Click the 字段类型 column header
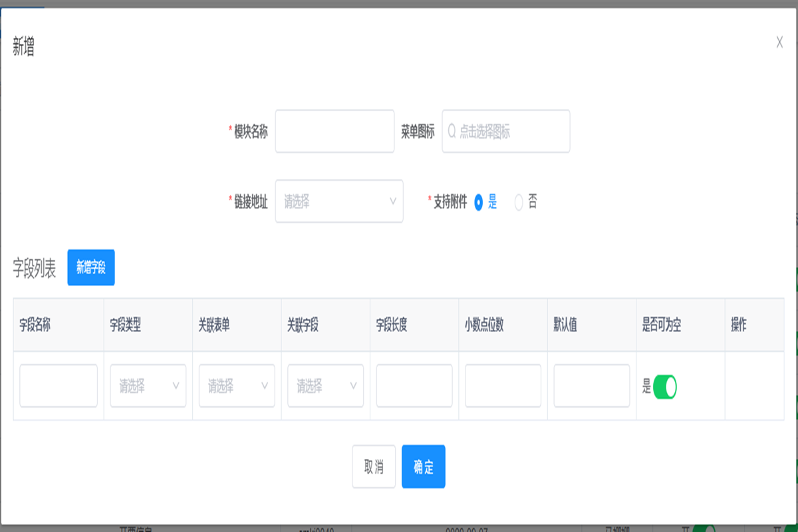 click(x=126, y=325)
